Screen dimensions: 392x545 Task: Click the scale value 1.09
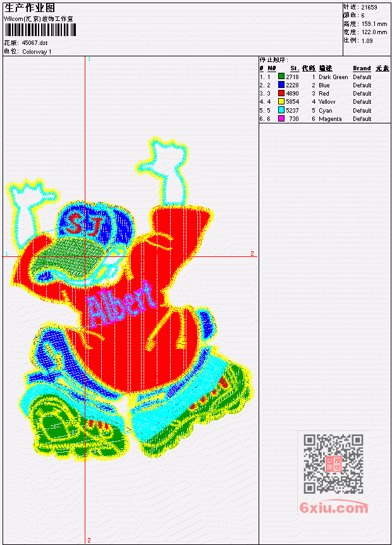point(367,41)
